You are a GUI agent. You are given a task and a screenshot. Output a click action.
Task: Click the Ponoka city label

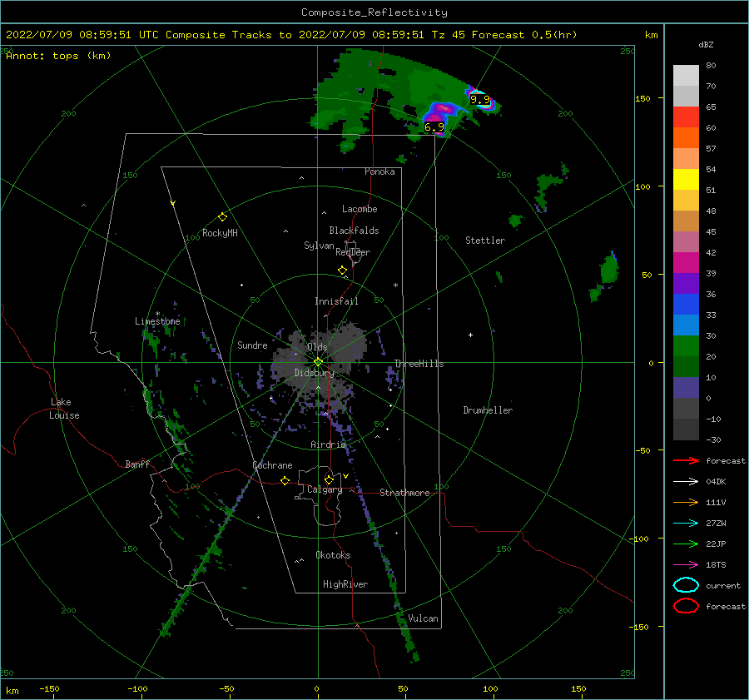pos(379,171)
